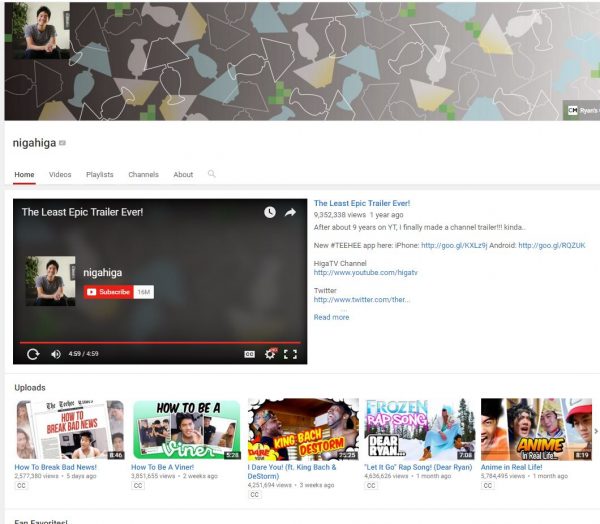Mute the video volume speaker icon
Image resolution: width=600 pixels, height=524 pixels.
(x=56, y=354)
